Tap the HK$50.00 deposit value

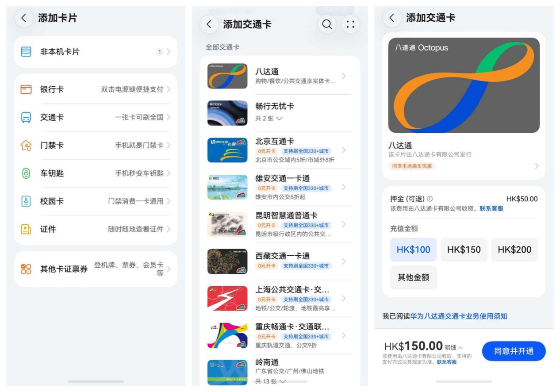click(522, 199)
